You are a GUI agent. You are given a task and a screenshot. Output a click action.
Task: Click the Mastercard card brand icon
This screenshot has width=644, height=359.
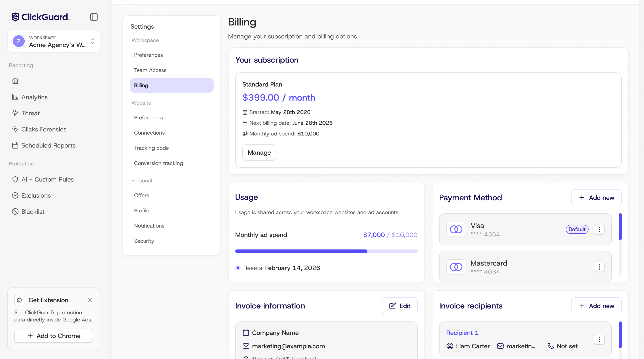coord(456,267)
